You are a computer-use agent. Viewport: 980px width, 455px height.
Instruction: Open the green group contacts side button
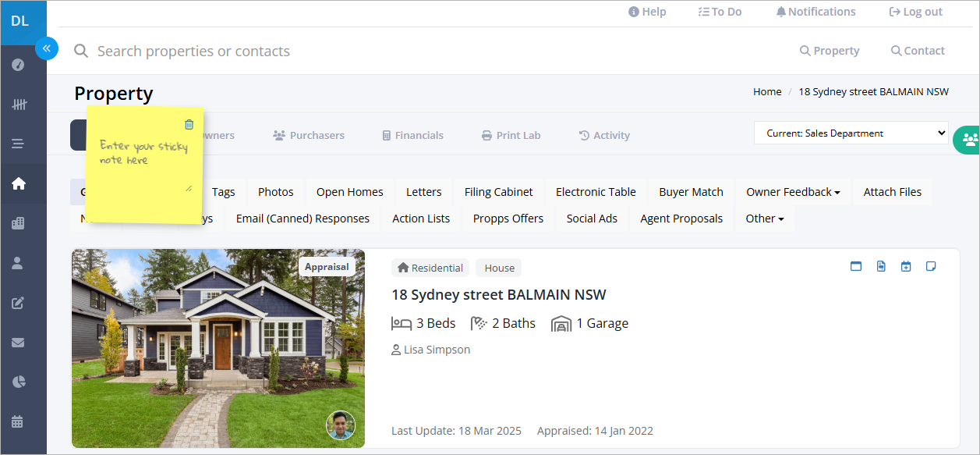[x=968, y=139]
